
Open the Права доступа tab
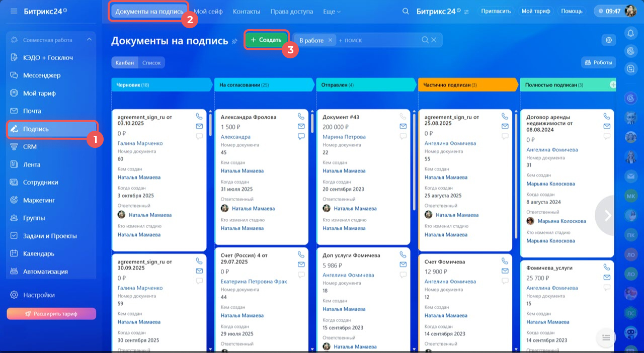click(291, 11)
